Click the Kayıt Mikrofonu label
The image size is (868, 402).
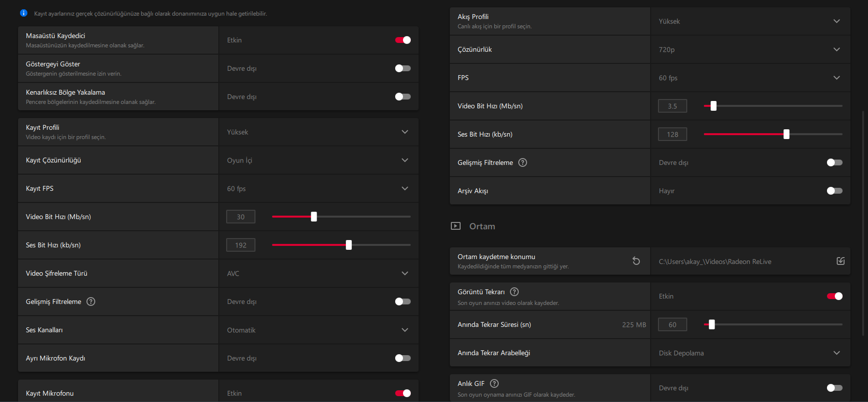click(50, 393)
